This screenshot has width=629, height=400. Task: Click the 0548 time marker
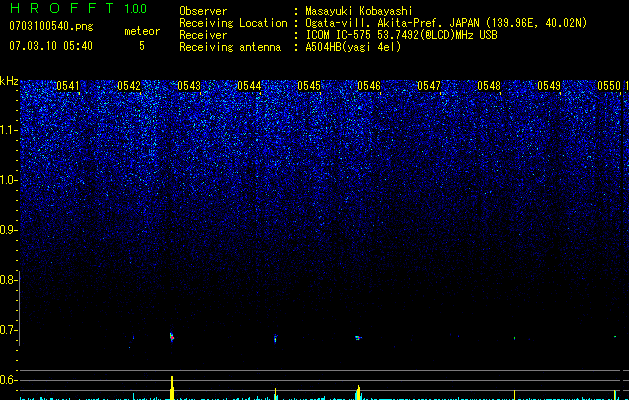point(489,86)
